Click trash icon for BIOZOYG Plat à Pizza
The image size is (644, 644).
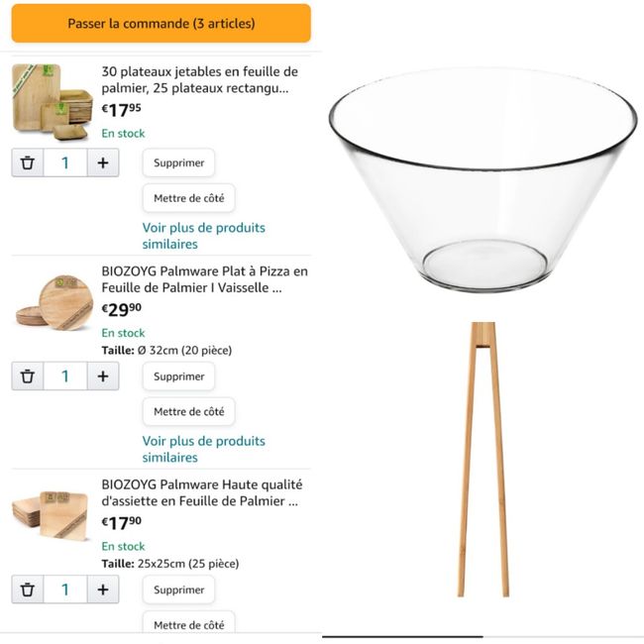[28, 376]
